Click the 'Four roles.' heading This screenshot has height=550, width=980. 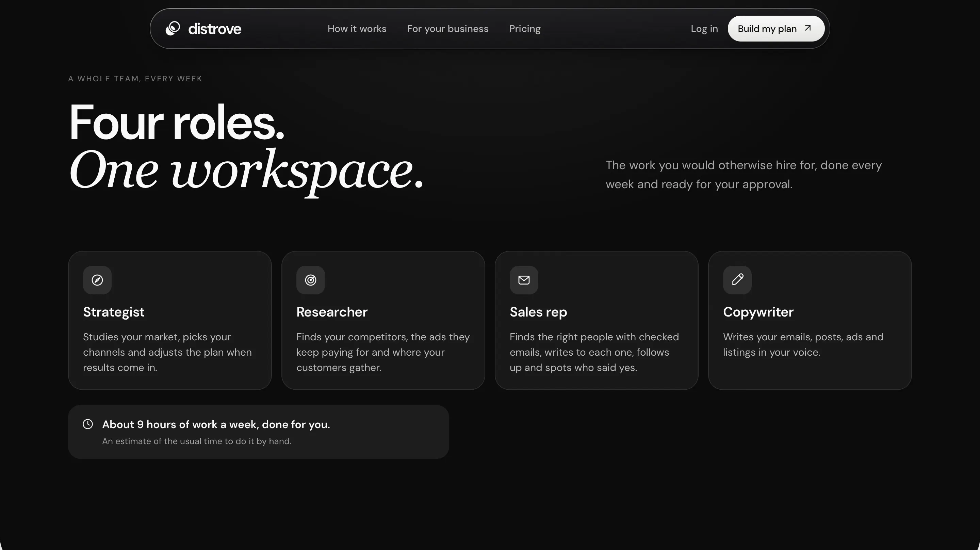click(x=177, y=123)
